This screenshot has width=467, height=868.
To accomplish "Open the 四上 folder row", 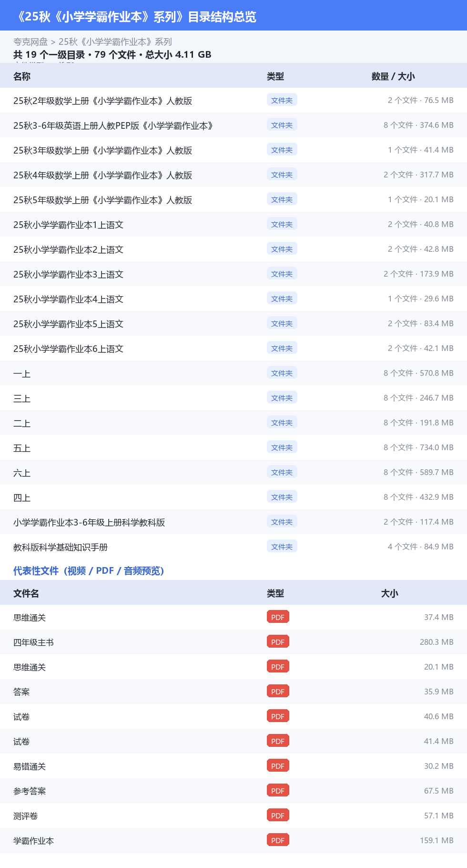I will pos(233,497).
